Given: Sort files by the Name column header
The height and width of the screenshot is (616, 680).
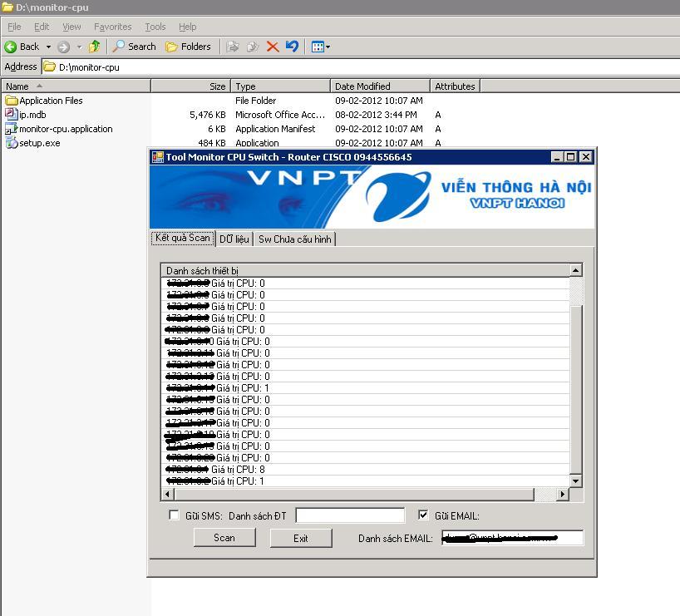Looking at the screenshot, I should pos(75,86).
